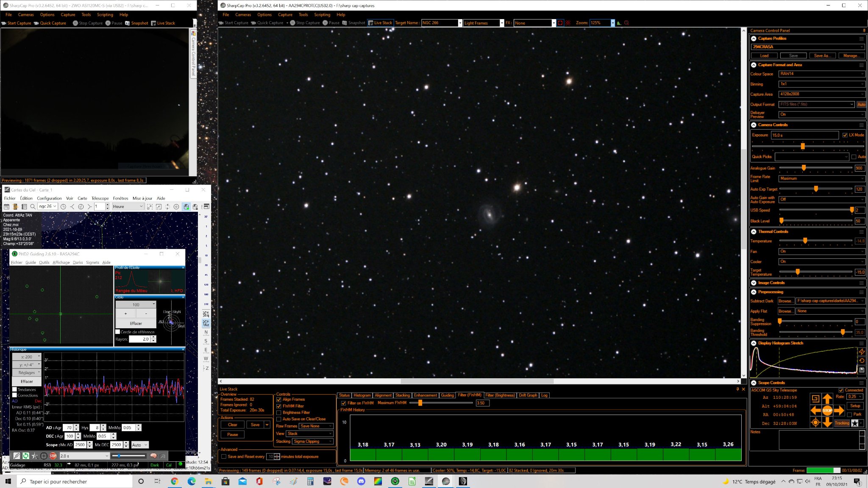Slew telescope right with the orange right arrow

click(x=839, y=410)
